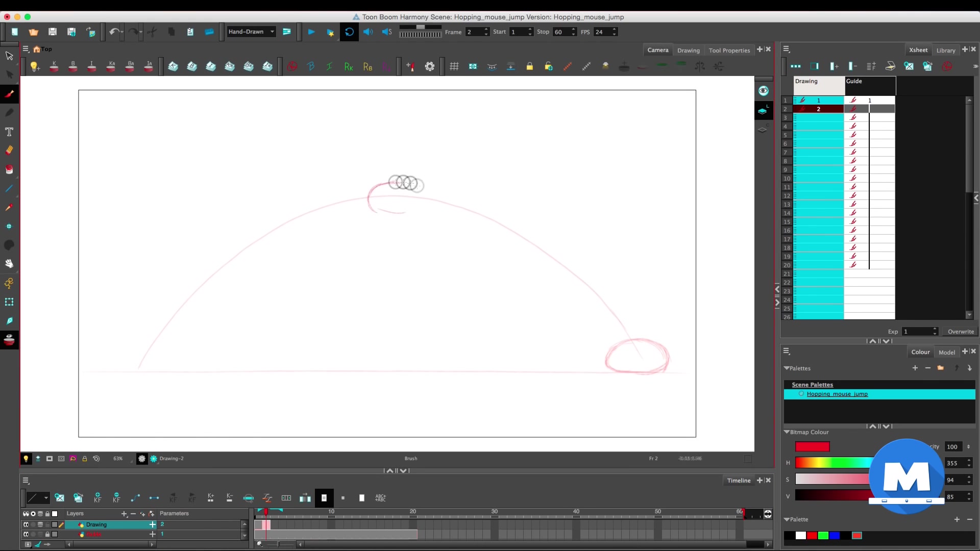Click the Delete Layer minus button

click(x=133, y=514)
